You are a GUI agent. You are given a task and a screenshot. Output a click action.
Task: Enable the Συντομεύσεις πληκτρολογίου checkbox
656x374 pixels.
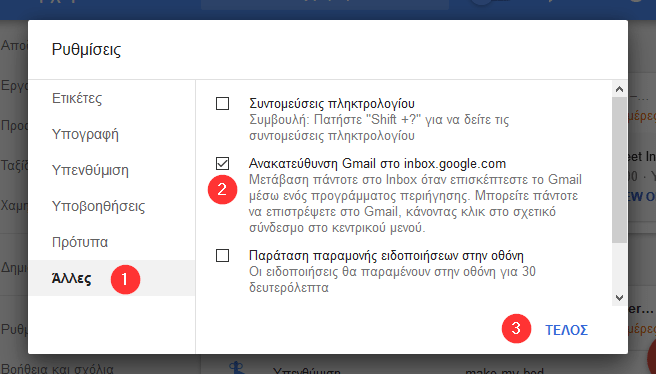pyautogui.click(x=222, y=103)
